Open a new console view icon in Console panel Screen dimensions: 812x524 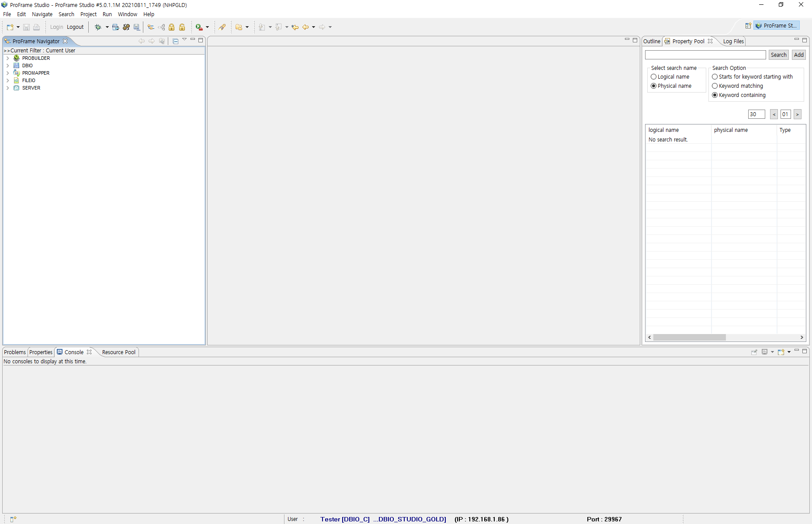point(781,352)
